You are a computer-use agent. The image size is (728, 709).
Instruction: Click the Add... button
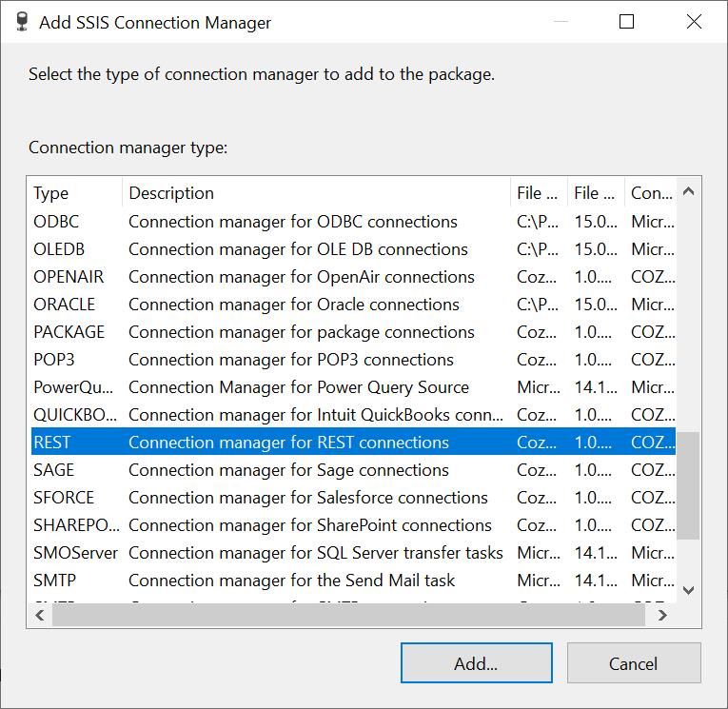(x=476, y=663)
